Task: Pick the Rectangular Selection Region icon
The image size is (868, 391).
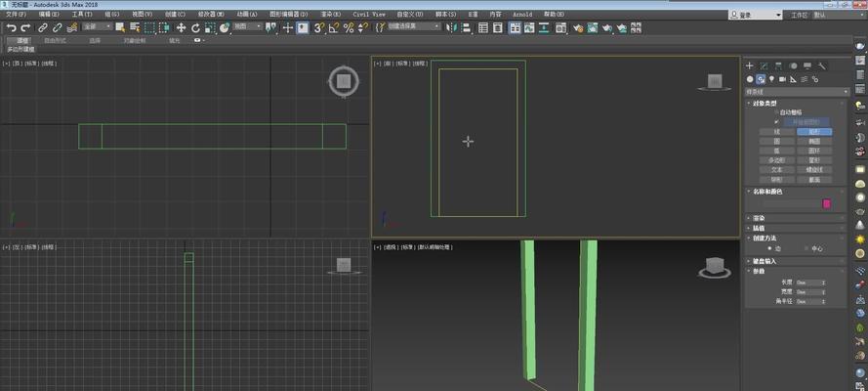Action: (150, 27)
